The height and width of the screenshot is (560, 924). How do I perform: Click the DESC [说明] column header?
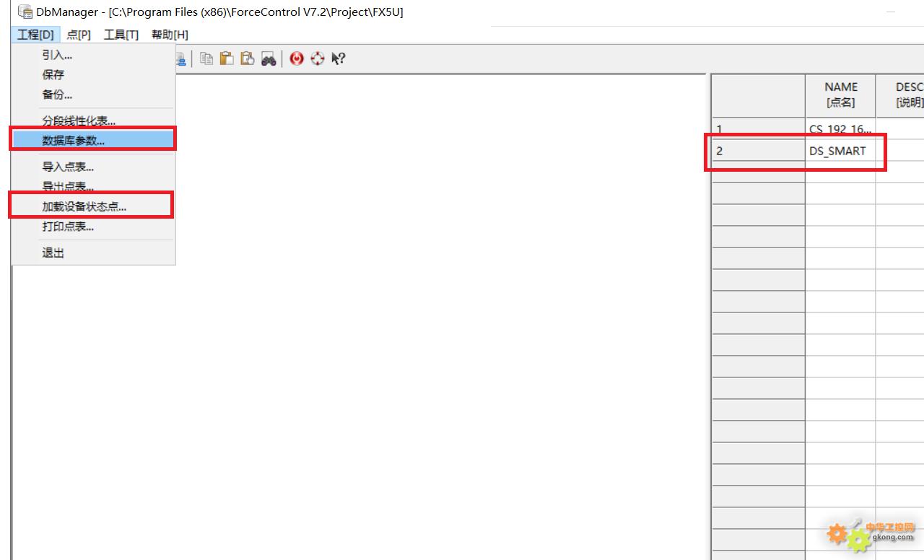pyautogui.click(x=900, y=95)
